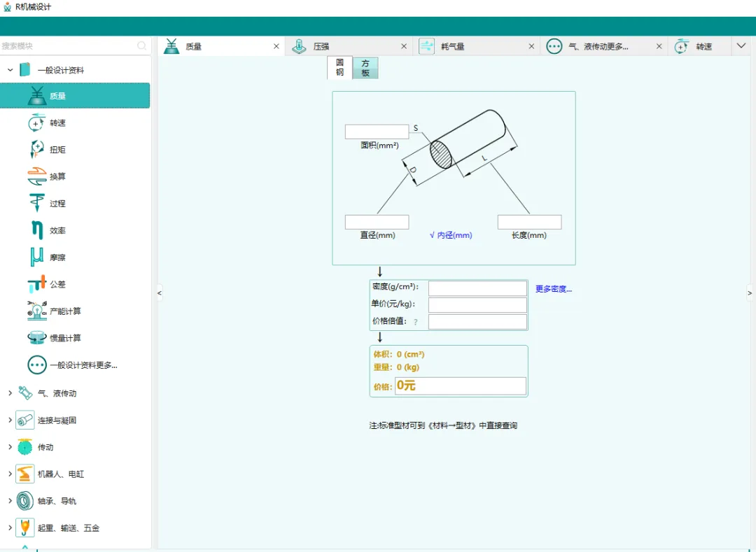
Task: Click the 一般设计资料 book icon
Action: point(24,70)
